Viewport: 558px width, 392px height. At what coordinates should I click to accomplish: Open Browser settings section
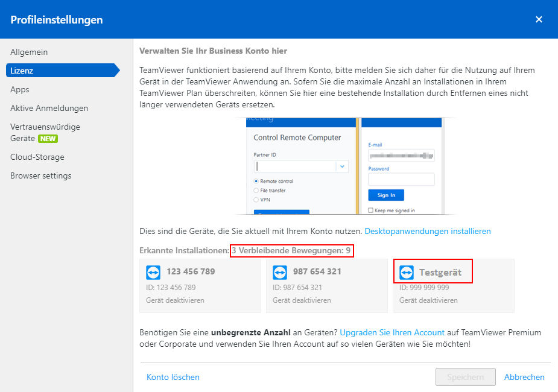point(40,175)
